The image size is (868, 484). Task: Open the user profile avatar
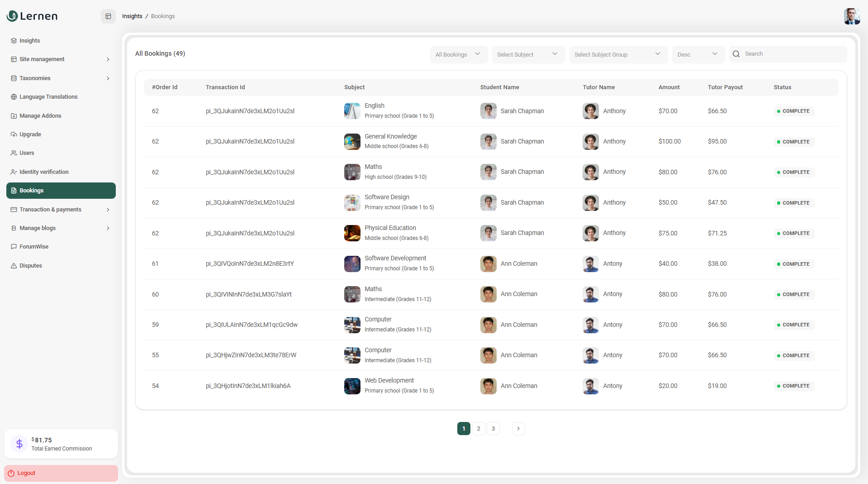click(851, 16)
